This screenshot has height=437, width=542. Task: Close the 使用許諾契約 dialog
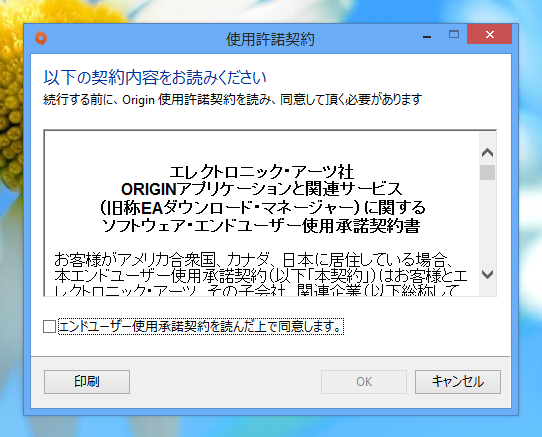(x=489, y=35)
